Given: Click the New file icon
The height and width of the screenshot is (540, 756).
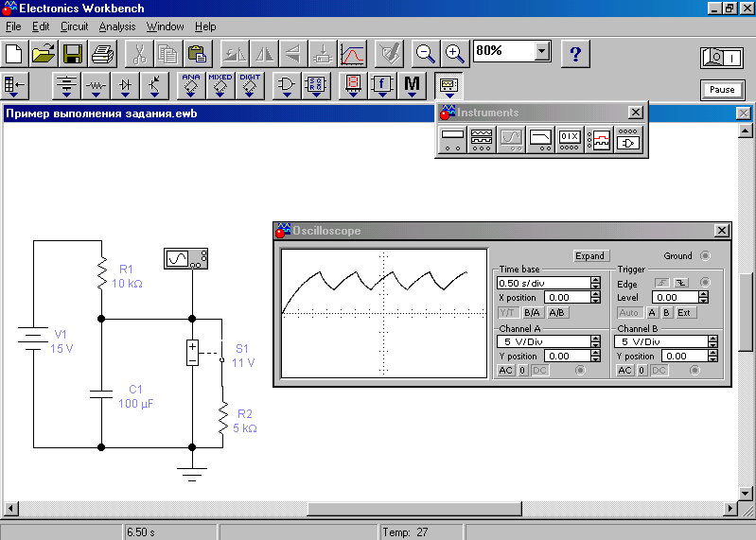Looking at the screenshot, I should (x=14, y=54).
